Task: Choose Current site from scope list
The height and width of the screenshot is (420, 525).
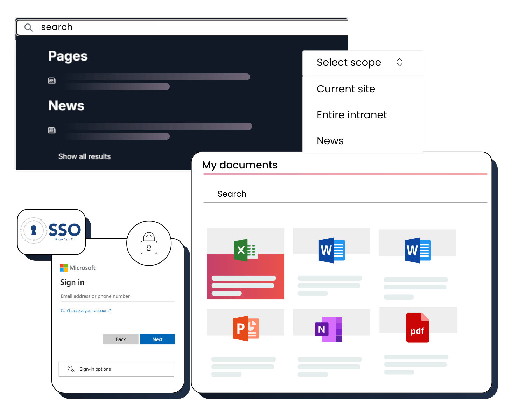Action: point(346,89)
